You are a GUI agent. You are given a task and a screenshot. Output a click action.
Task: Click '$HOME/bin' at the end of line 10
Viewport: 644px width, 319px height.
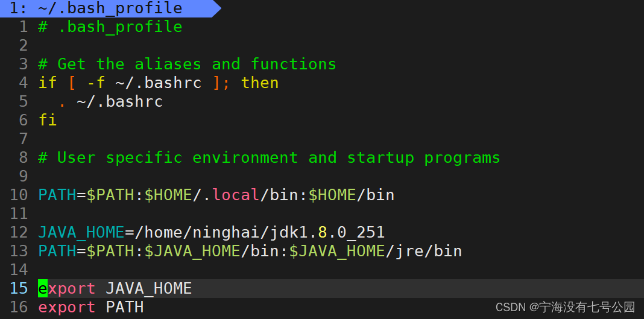352,195
